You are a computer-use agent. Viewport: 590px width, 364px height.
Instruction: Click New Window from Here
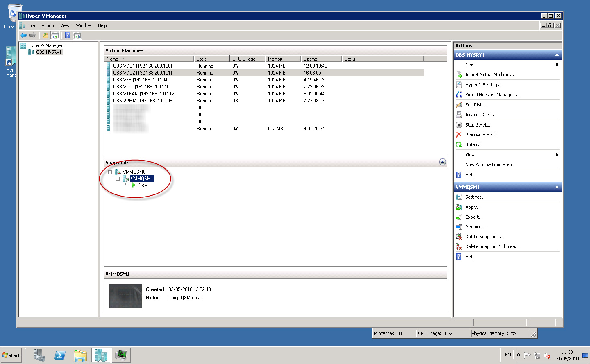[489, 164]
